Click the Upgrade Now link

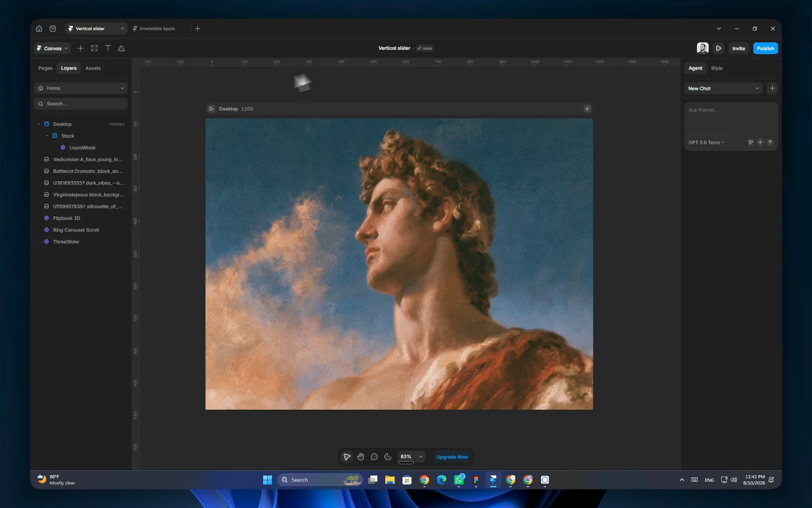click(x=452, y=457)
